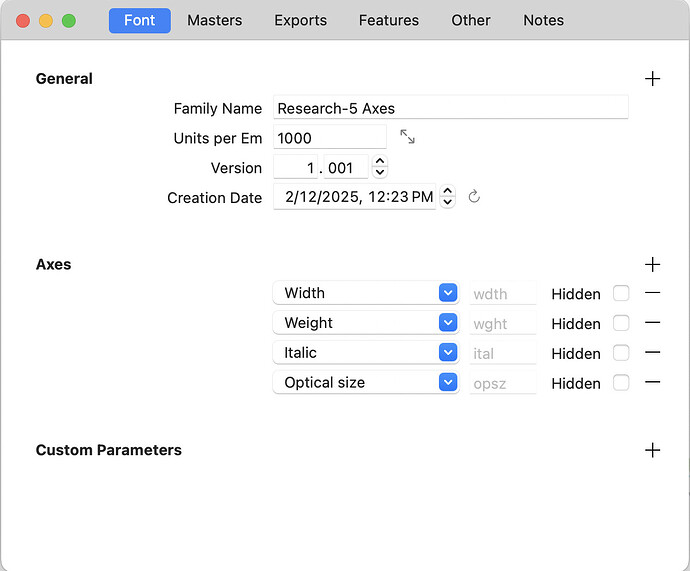The image size is (690, 571).
Task: Open the Width axis dropdown
Action: (447, 293)
